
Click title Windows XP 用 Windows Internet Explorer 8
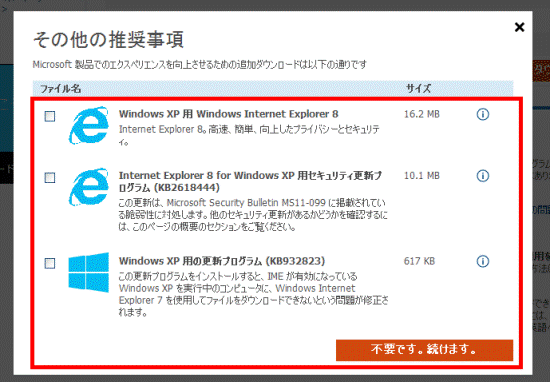[228, 114]
